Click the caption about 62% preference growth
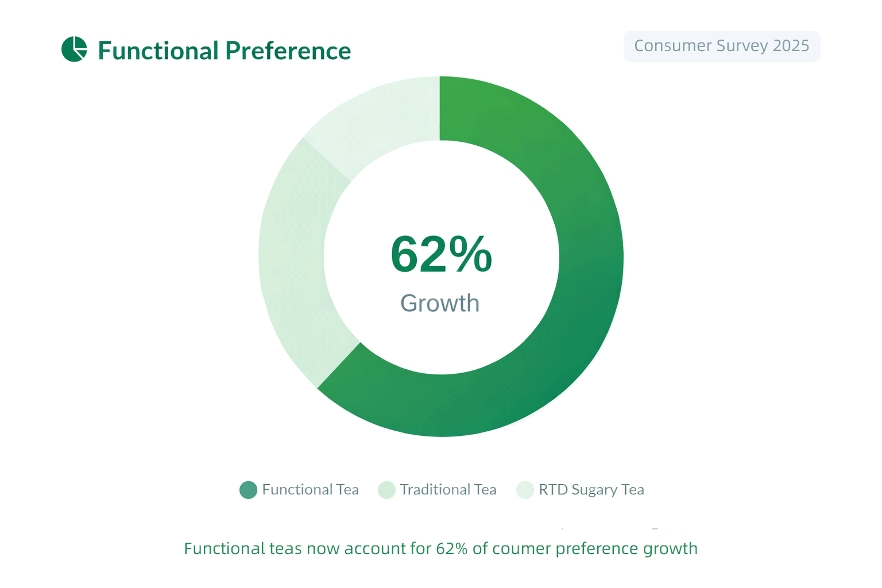882x588 pixels. [x=440, y=548]
